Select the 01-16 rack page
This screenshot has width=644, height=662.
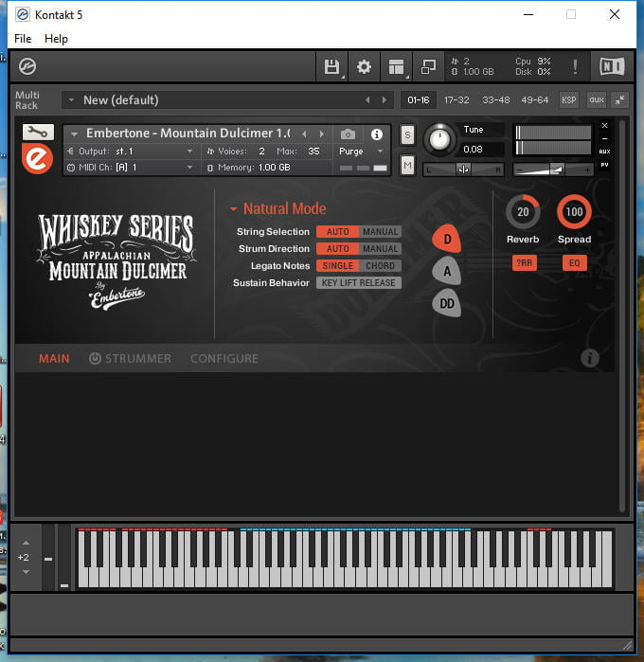pos(418,100)
